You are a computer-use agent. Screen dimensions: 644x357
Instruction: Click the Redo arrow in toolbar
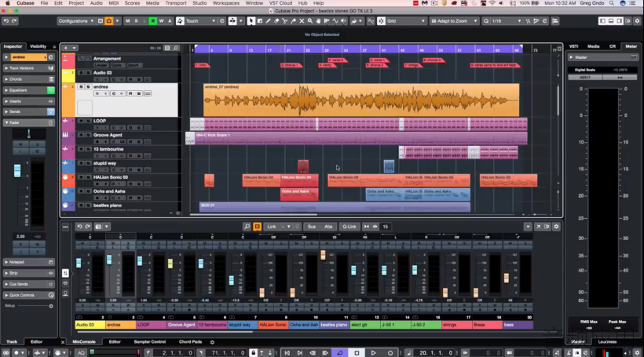[14, 21]
